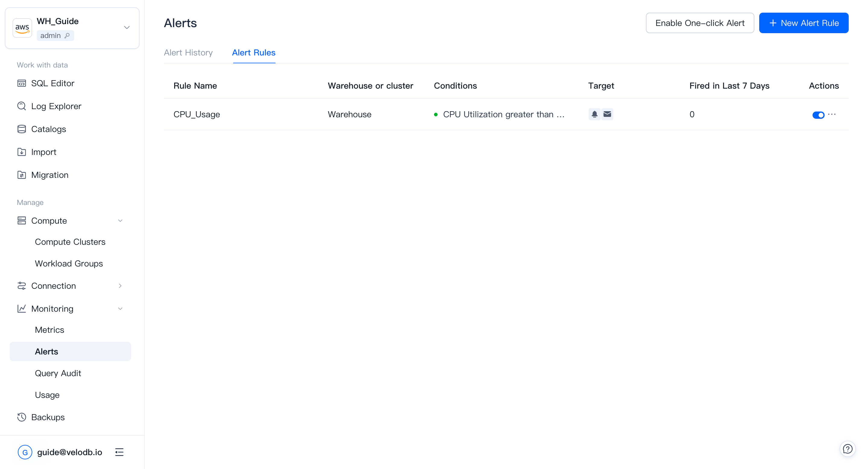Expand the Connection section

point(120,286)
